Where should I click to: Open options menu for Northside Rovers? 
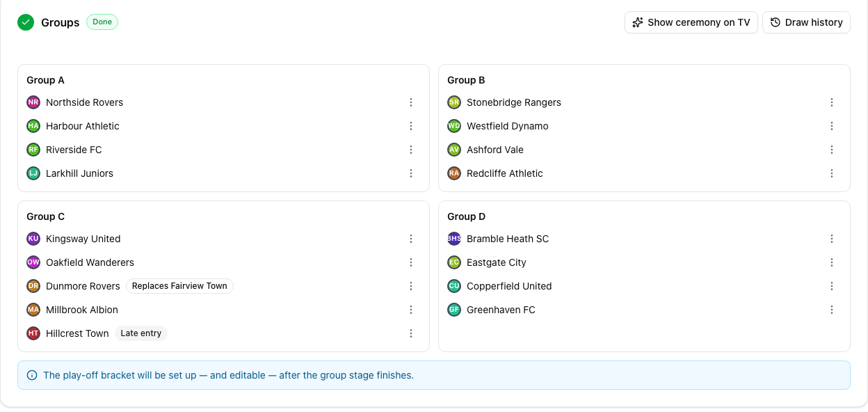tap(411, 102)
